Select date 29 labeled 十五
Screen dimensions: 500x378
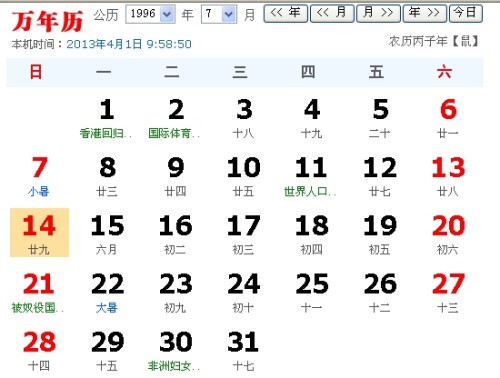[x=107, y=352]
